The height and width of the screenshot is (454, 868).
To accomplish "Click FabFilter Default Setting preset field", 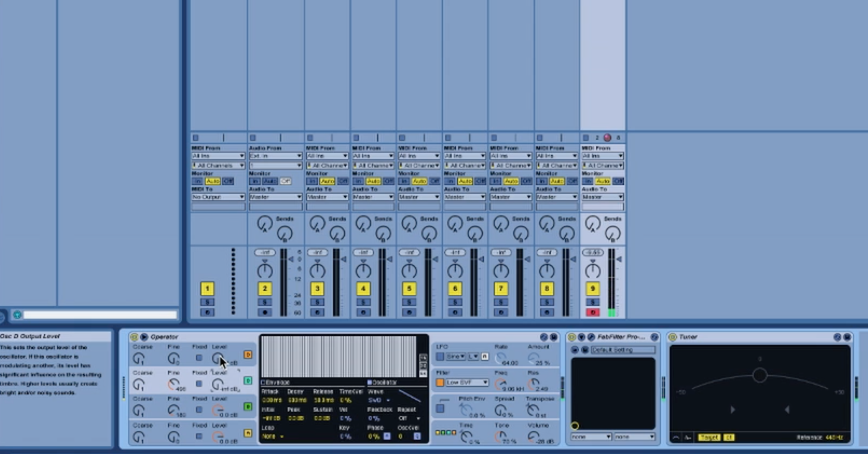I will click(623, 350).
